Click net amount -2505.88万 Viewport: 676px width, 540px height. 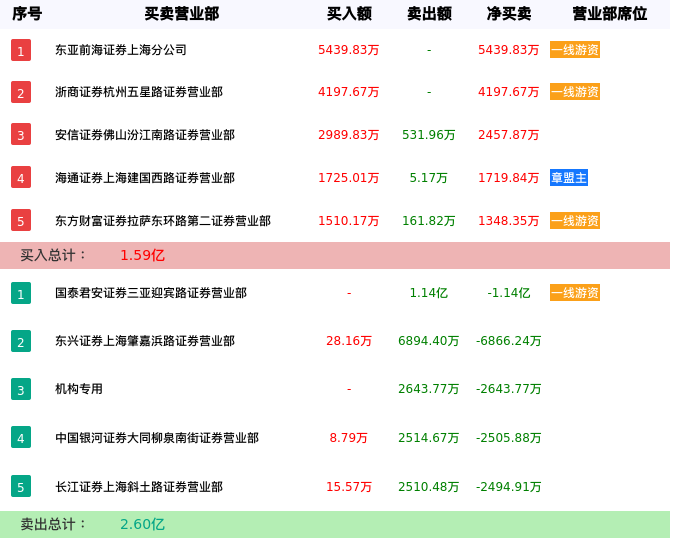click(508, 438)
